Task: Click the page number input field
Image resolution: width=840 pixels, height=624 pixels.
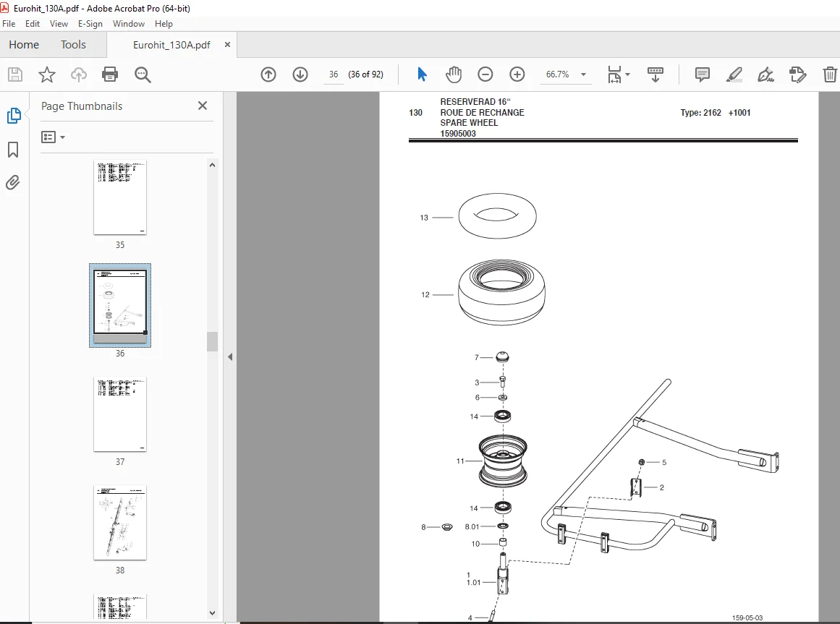Action: [x=334, y=74]
